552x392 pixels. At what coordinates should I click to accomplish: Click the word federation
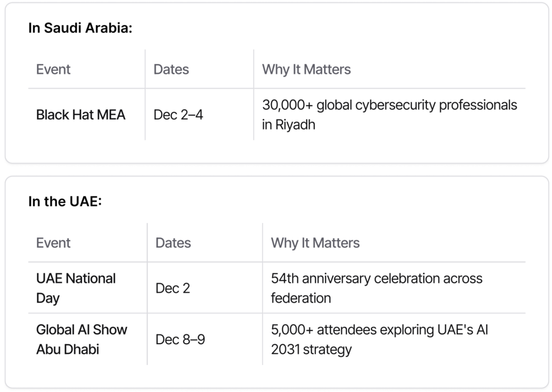[301, 298]
